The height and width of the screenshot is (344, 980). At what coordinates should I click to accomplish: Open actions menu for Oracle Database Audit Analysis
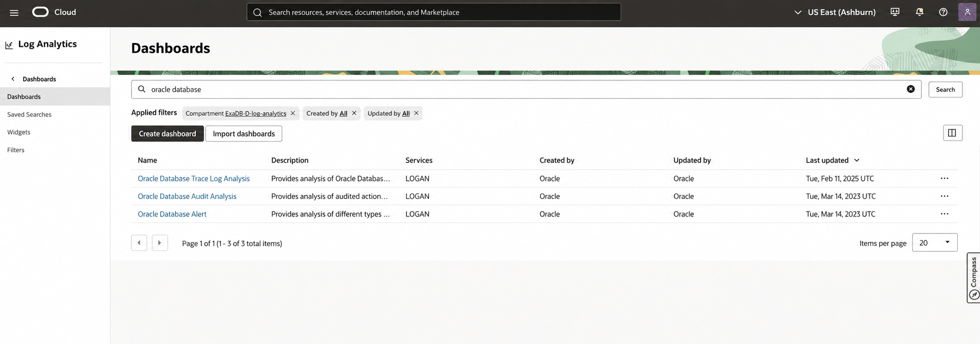(x=944, y=196)
